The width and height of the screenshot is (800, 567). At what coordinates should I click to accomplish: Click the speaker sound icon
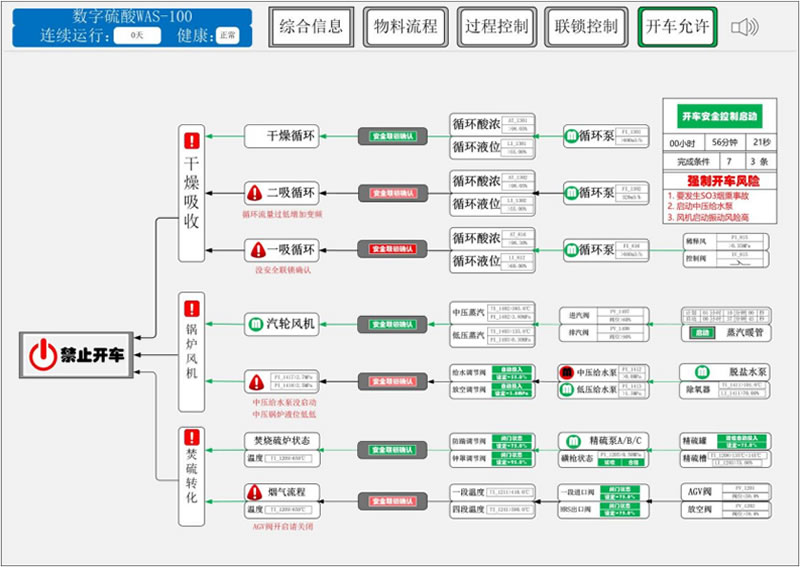point(744,27)
